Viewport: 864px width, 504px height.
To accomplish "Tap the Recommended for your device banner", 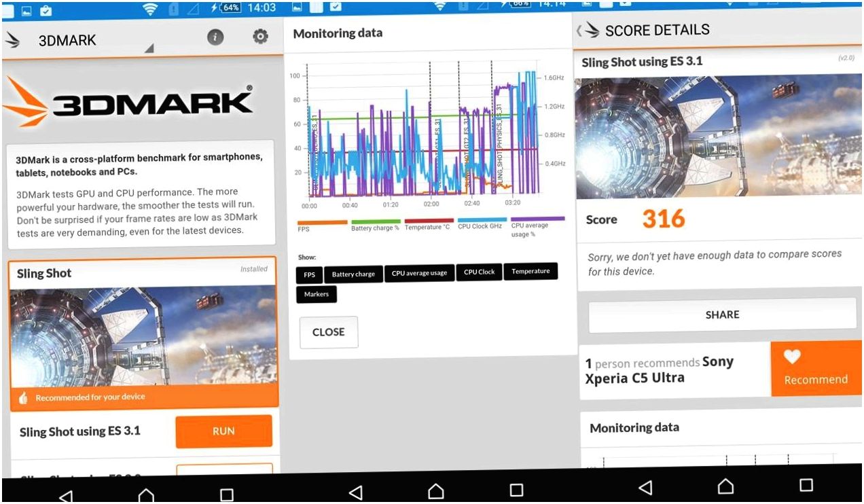I will pyautogui.click(x=143, y=397).
